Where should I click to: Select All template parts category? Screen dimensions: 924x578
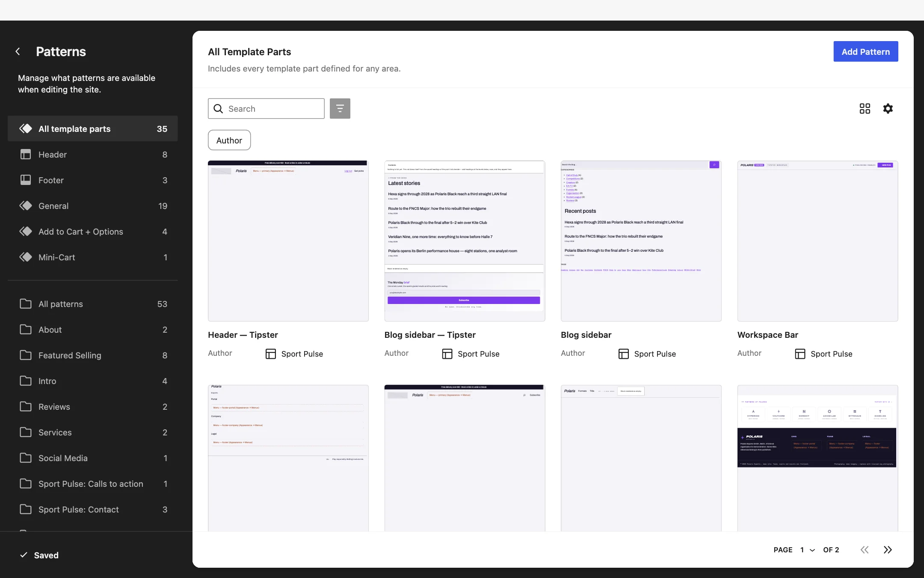93,128
